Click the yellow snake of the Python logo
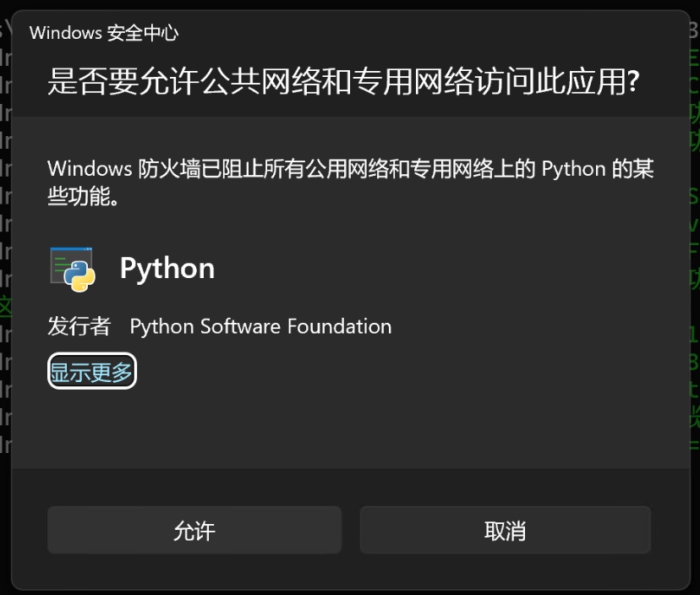Image resolution: width=700 pixels, height=595 pixels. coord(85,281)
